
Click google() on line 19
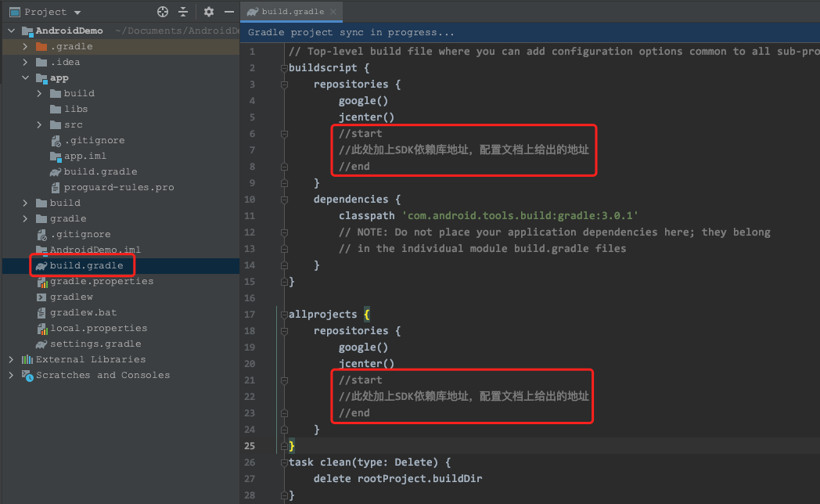point(363,347)
